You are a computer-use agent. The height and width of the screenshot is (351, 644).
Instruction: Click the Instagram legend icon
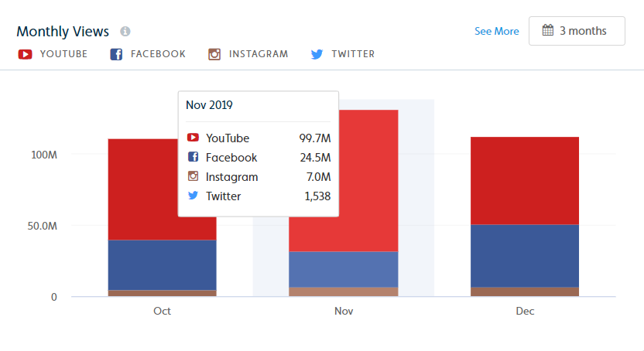pos(214,54)
